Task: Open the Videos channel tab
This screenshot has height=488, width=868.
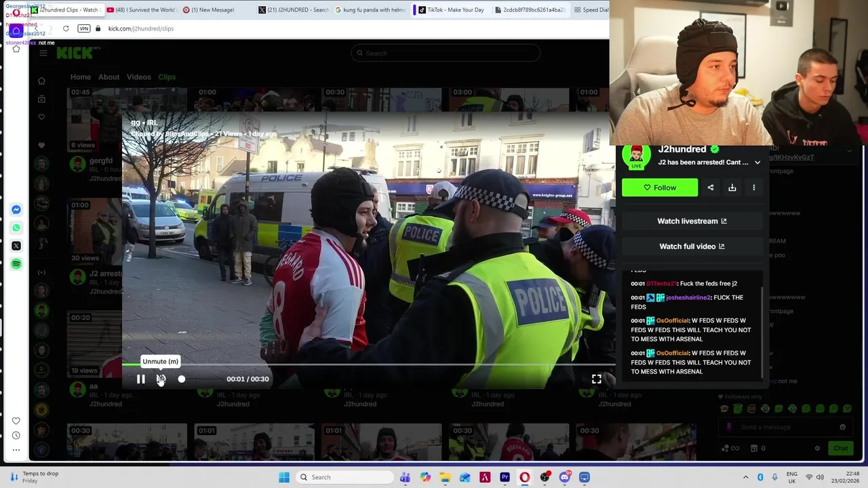Action: pos(139,77)
